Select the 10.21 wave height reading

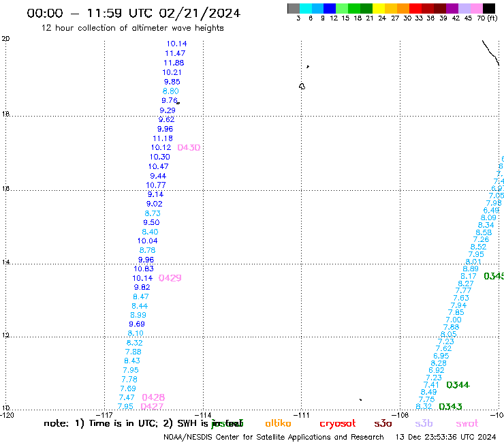click(172, 72)
